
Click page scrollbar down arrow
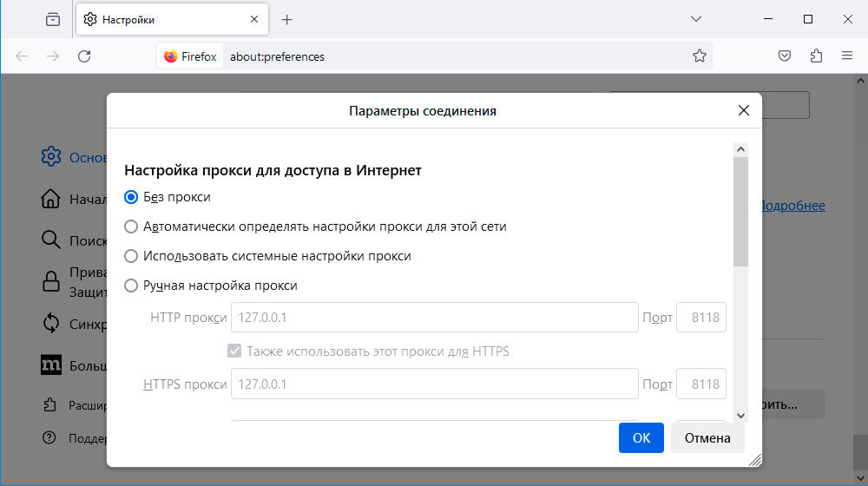coord(860,477)
